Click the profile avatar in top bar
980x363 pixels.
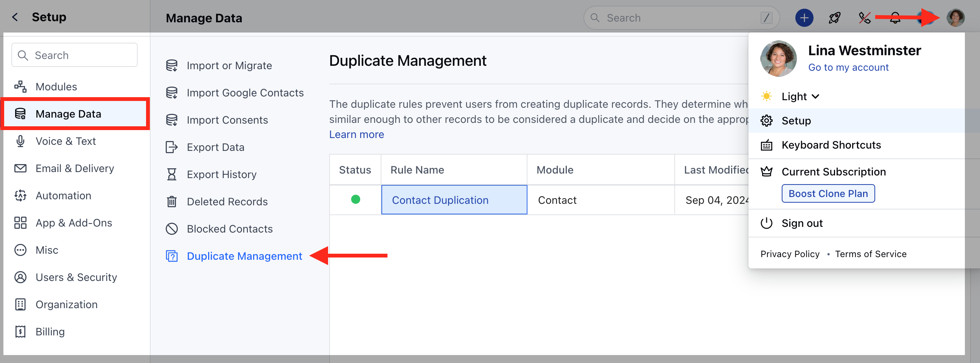tap(955, 18)
